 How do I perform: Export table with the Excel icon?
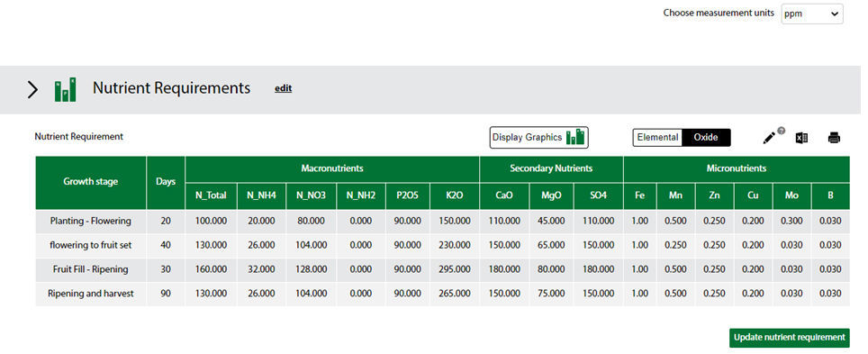[x=801, y=139]
